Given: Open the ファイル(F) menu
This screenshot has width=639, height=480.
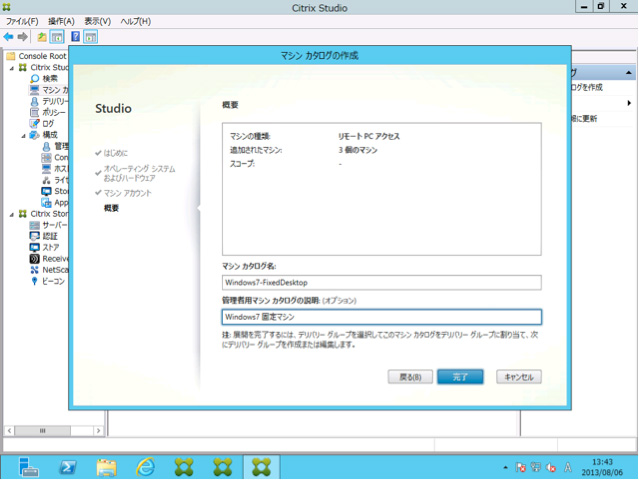Looking at the screenshot, I should tap(22, 21).
